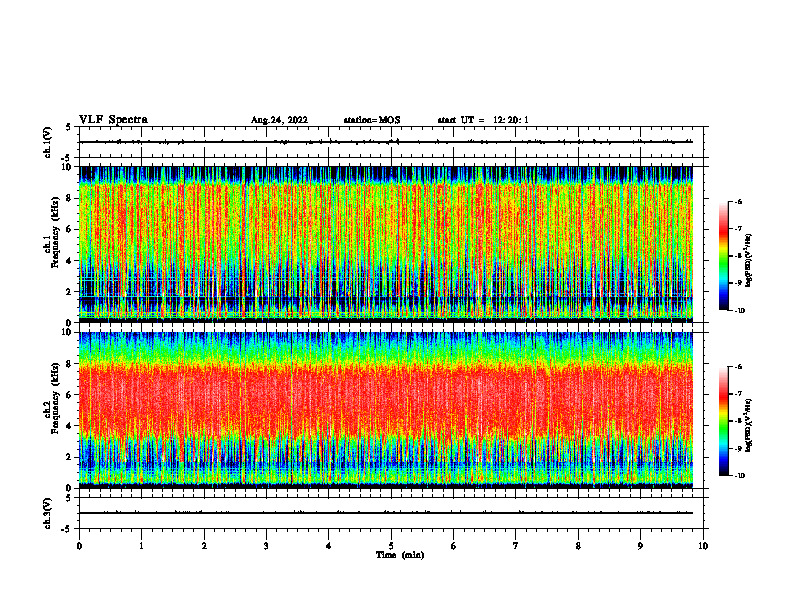Click time axis tick label "0"
Image resolution: width=792 pixels, height=612 pixels.
click(79, 546)
